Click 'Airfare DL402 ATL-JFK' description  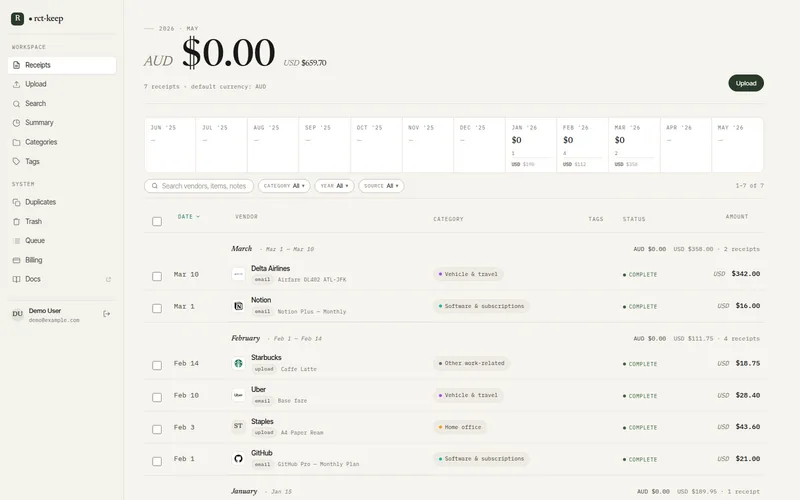coord(312,280)
